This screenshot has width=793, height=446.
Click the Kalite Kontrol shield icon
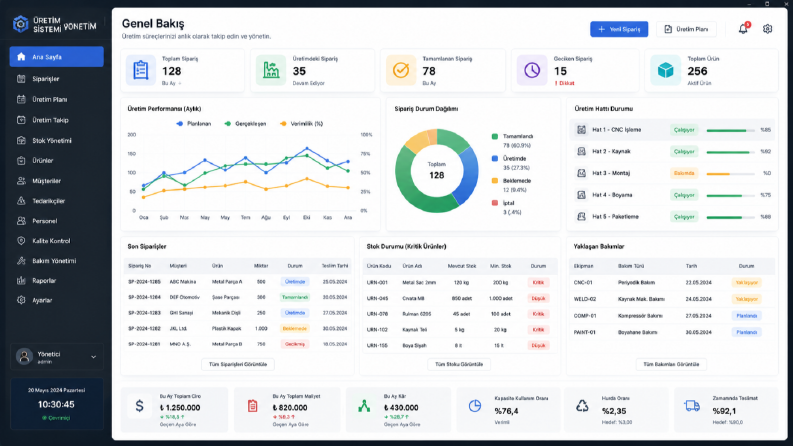[x=21, y=241]
